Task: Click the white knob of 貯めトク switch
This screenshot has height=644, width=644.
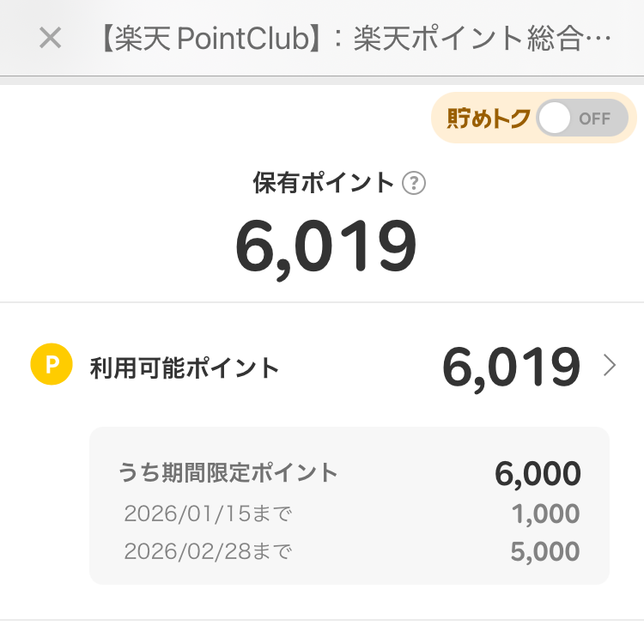Action: [x=556, y=118]
